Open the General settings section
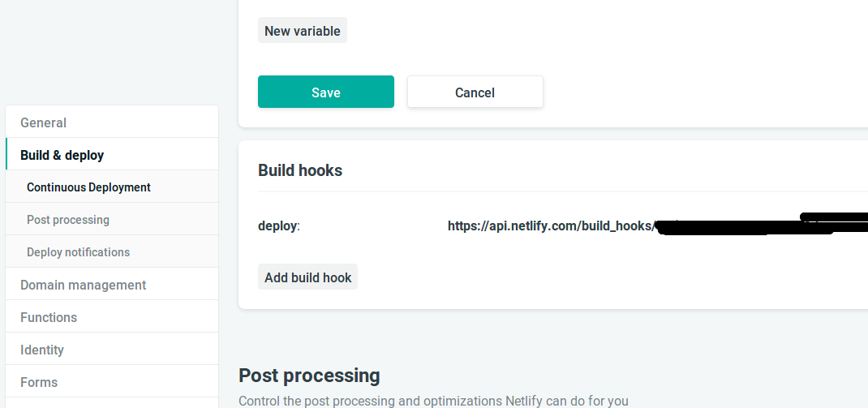 44,122
